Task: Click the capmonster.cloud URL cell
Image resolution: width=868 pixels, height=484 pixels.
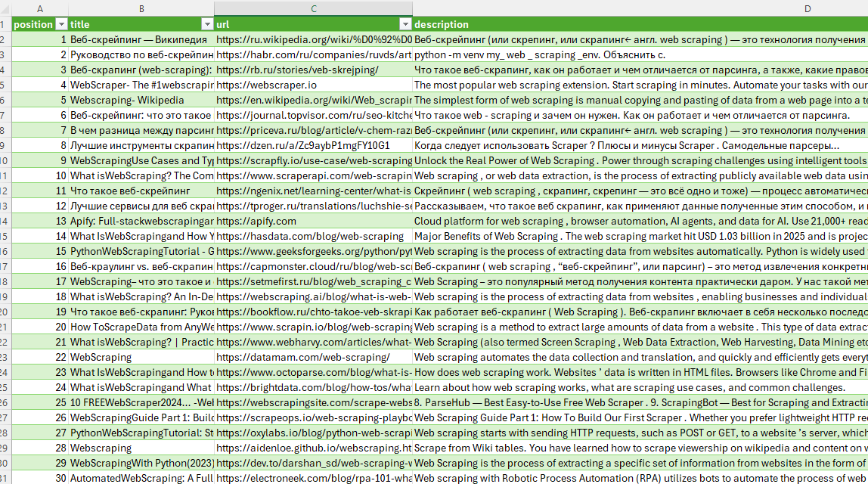Action: click(313, 266)
